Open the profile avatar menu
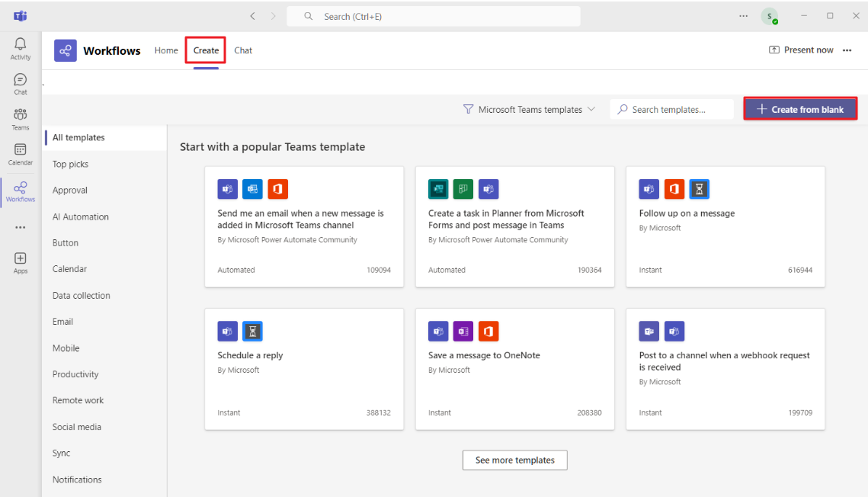The height and width of the screenshot is (497, 868). [769, 16]
